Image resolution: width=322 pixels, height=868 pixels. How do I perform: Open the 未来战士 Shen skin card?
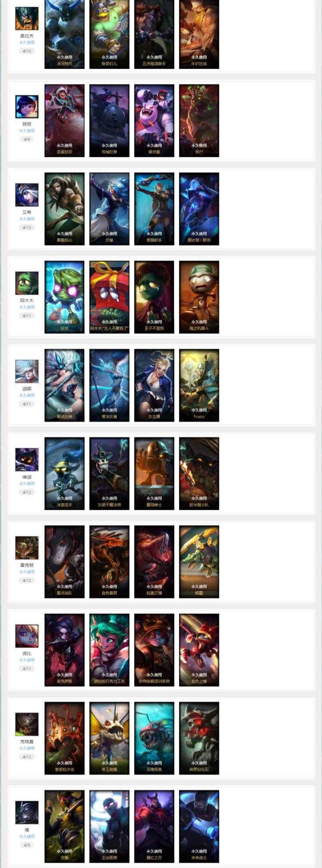199,826
